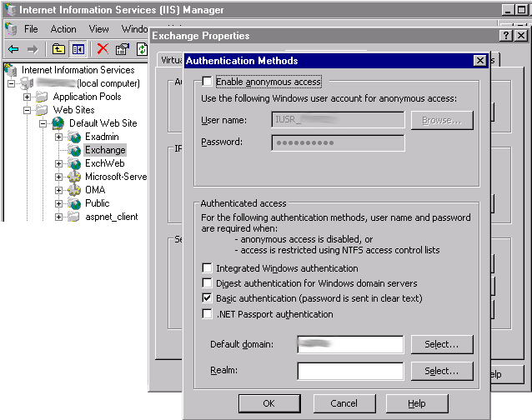Click the Default Web Site globe icon

click(58, 123)
